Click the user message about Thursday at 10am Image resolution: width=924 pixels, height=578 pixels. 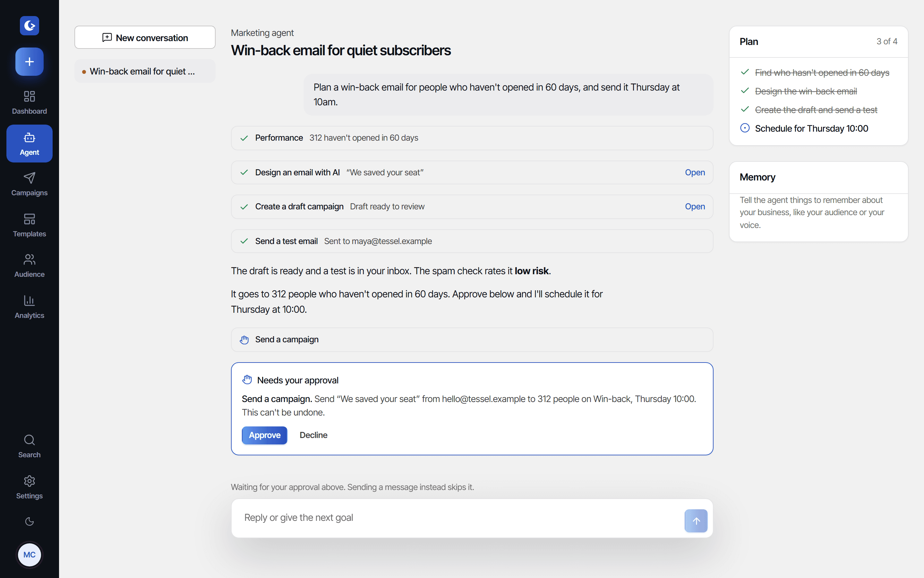(x=508, y=94)
